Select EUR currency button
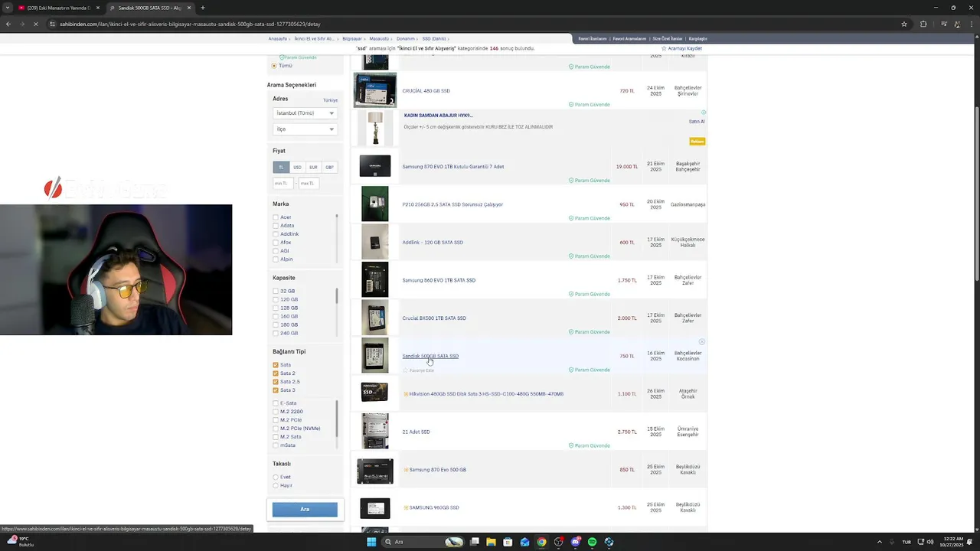This screenshot has width=980, height=551. (313, 167)
